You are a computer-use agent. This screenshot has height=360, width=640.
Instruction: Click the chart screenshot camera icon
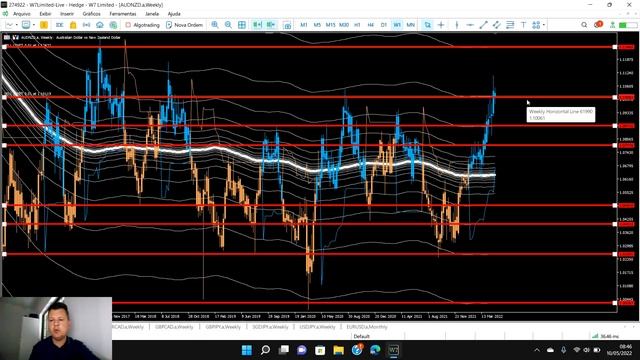tap(287, 25)
